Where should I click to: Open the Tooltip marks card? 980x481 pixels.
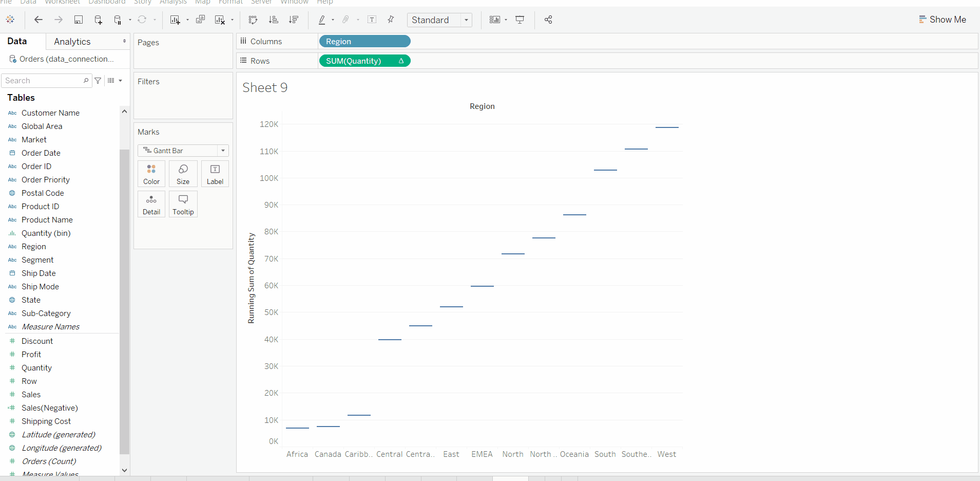tap(183, 204)
